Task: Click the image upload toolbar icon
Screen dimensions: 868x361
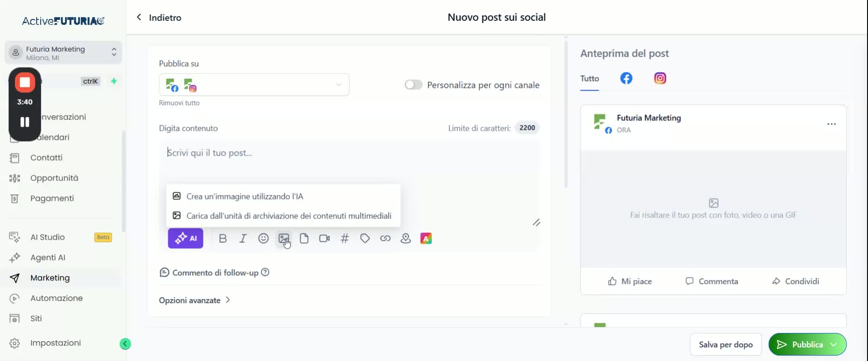Action: pos(283,238)
